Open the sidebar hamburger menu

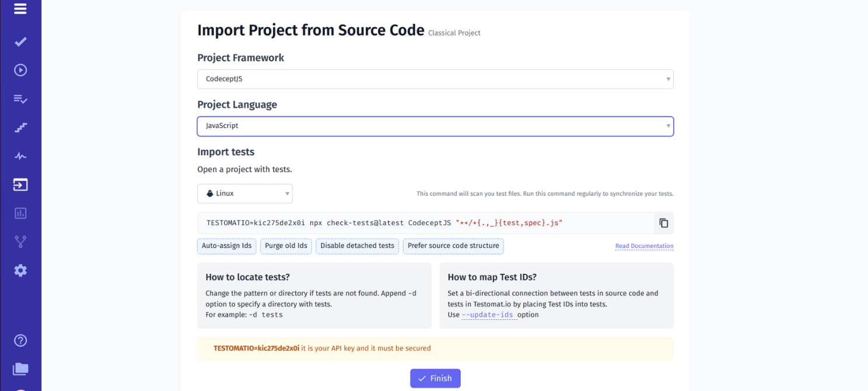tap(20, 9)
